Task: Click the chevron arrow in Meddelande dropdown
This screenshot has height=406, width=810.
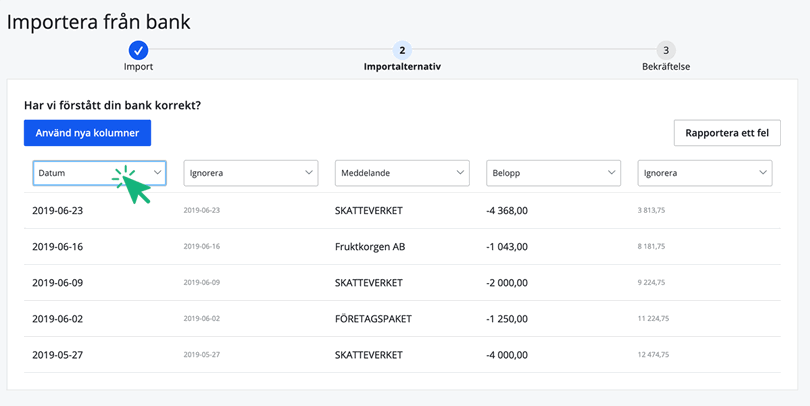Action: point(460,173)
